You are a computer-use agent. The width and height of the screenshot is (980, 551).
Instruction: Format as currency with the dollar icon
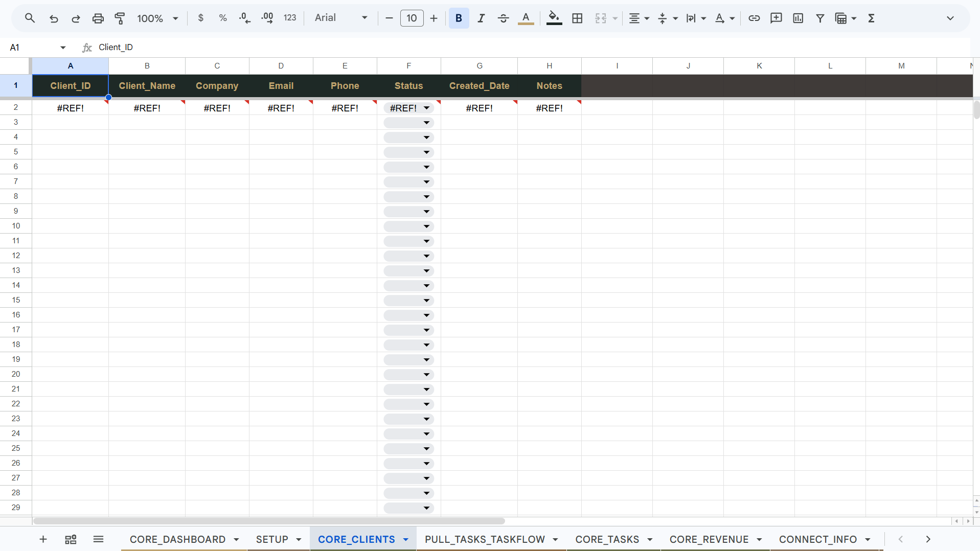[201, 18]
